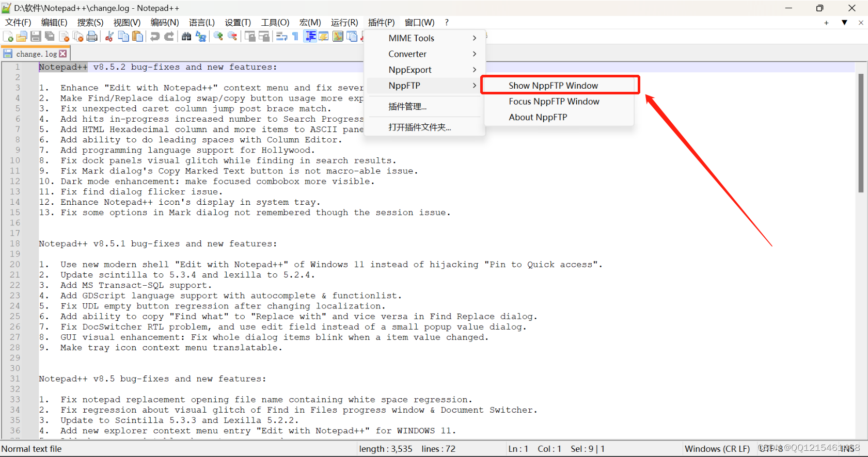868x457 pixels.
Task: Expand the Converter submenu
Action: click(424, 54)
